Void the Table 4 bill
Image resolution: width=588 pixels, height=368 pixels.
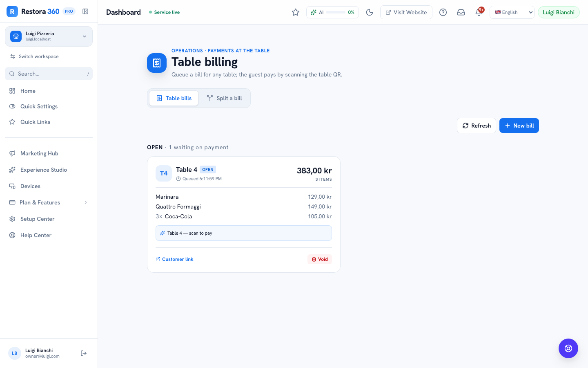click(320, 259)
